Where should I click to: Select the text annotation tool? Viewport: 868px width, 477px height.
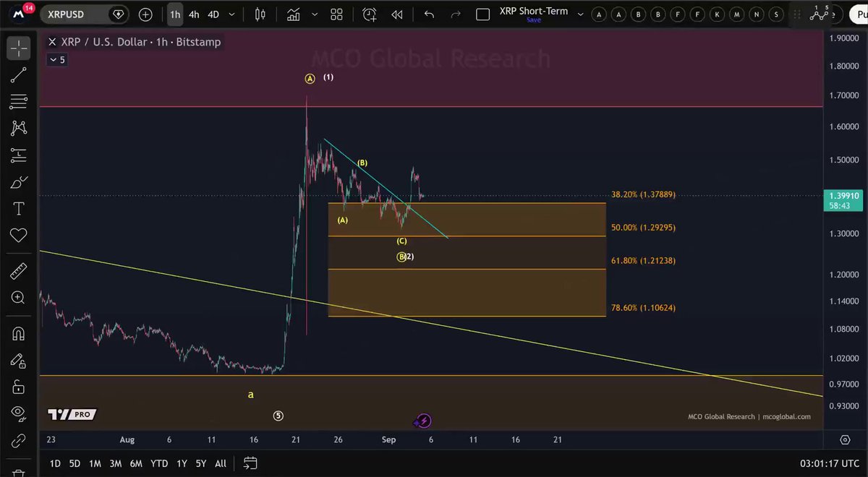pyautogui.click(x=19, y=209)
